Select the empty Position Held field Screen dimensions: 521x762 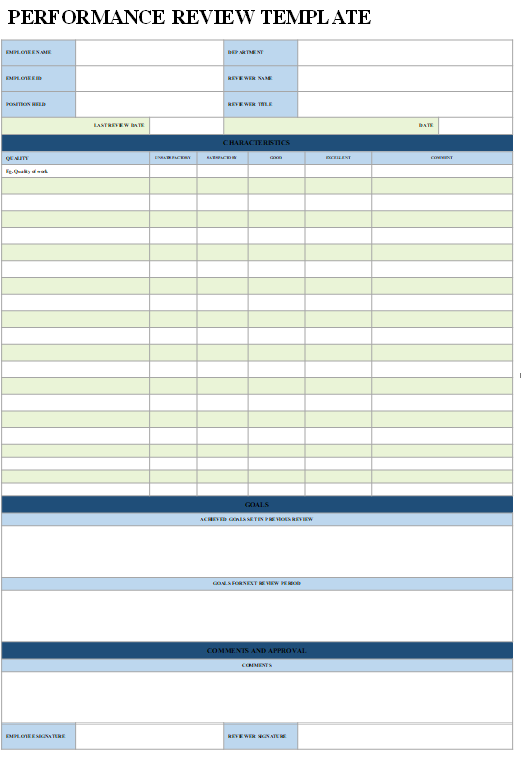pyautogui.click(x=149, y=104)
